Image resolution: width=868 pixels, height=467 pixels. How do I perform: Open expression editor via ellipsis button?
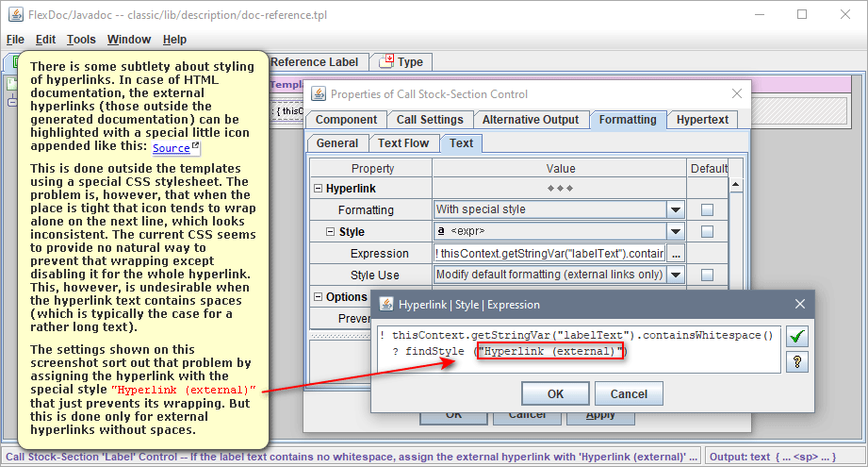(676, 254)
